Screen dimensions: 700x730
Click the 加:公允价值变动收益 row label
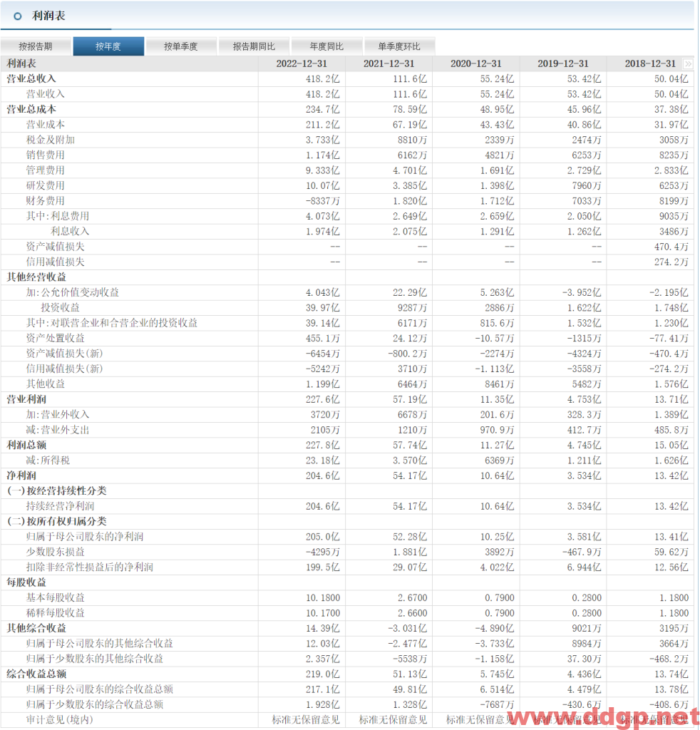tap(73, 292)
